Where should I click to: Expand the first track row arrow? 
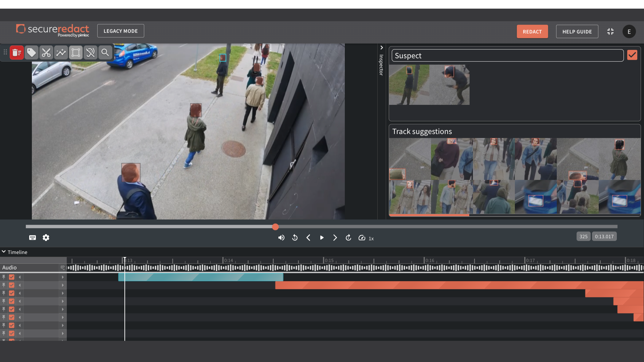63,277
